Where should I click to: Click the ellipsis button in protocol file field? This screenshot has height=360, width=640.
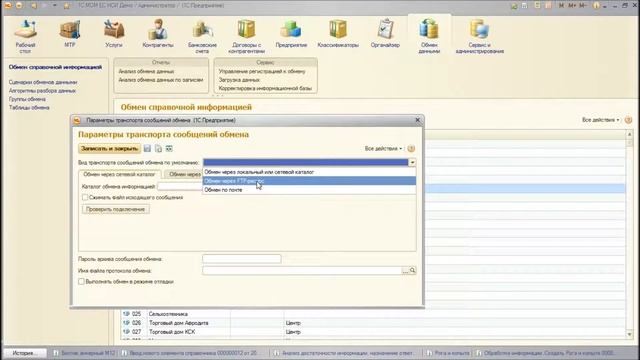point(405,271)
